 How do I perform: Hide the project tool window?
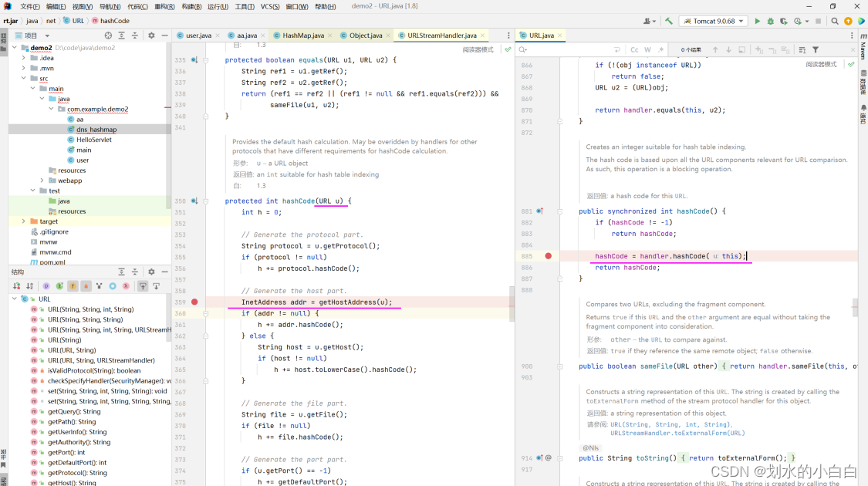pos(164,35)
